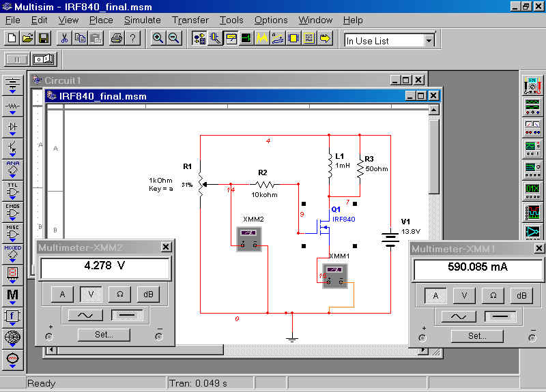The width and height of the screenshot is (546, 392).
Task: Paste using the clipboard icon
Action: (x=96, y=38)
